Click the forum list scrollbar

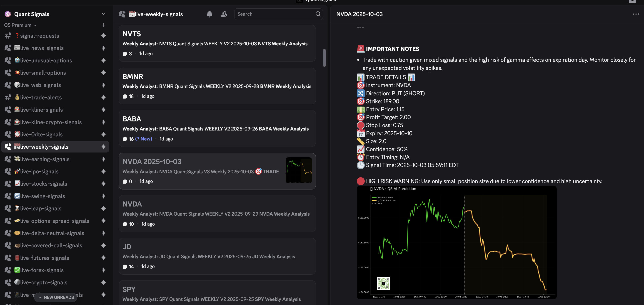tap(324, 58)
